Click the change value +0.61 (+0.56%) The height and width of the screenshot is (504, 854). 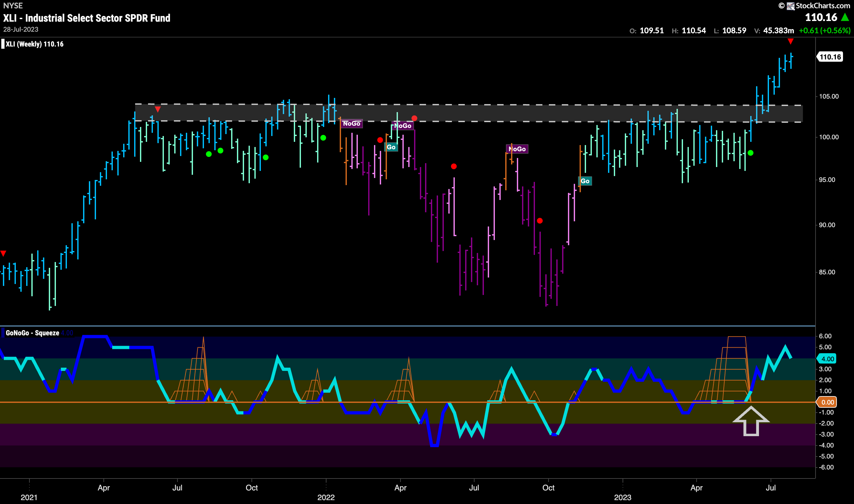[x=825, y=31]
